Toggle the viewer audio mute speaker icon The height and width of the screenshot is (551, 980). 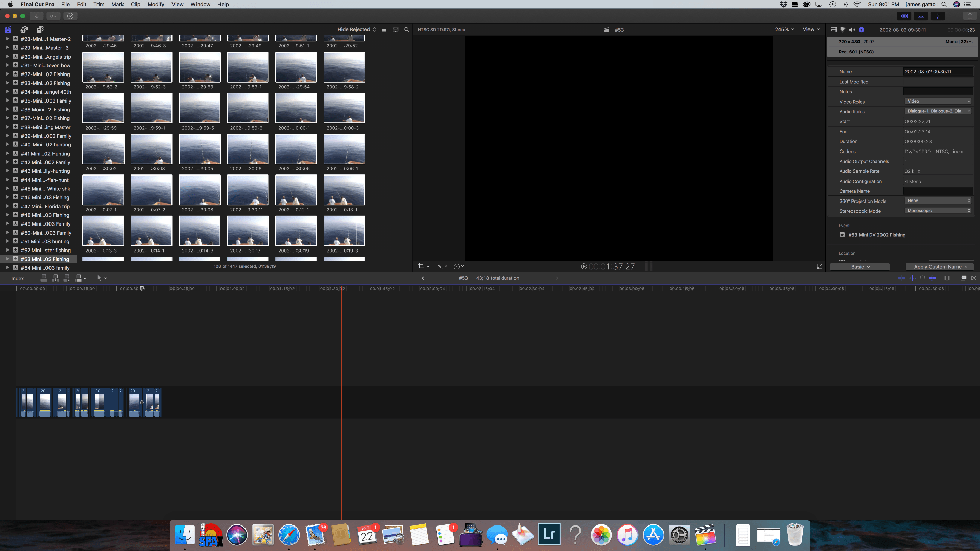click(x=851, y=29)
